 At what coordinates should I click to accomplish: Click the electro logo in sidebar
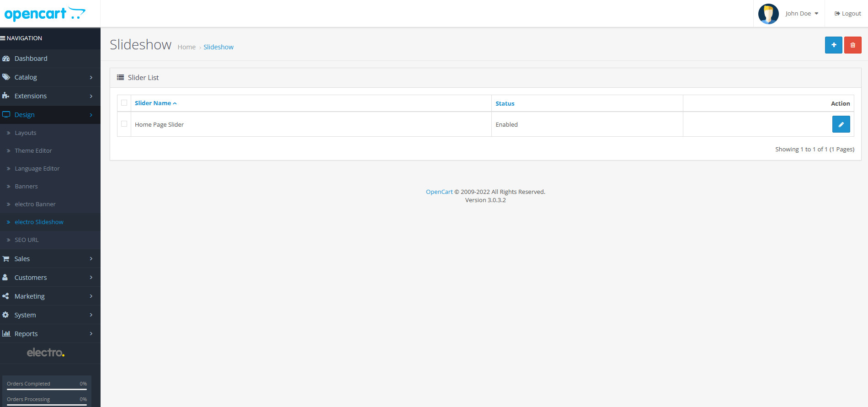46,353
